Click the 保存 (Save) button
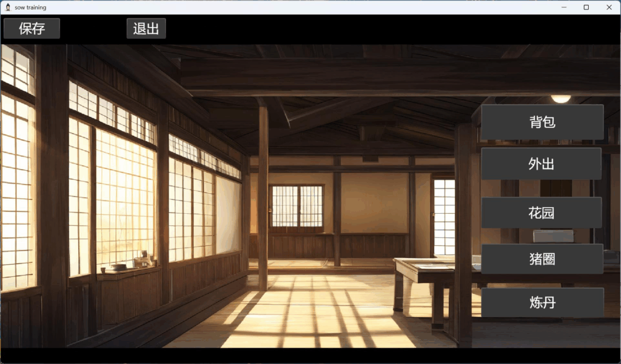This screenshot has width=621, height=364. point(32,28)
